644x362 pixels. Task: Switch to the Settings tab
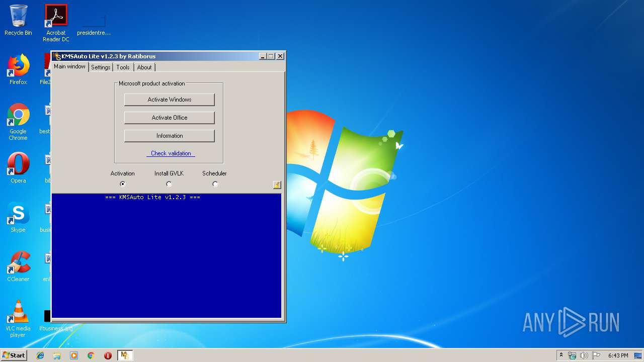(x=101, y=67)
